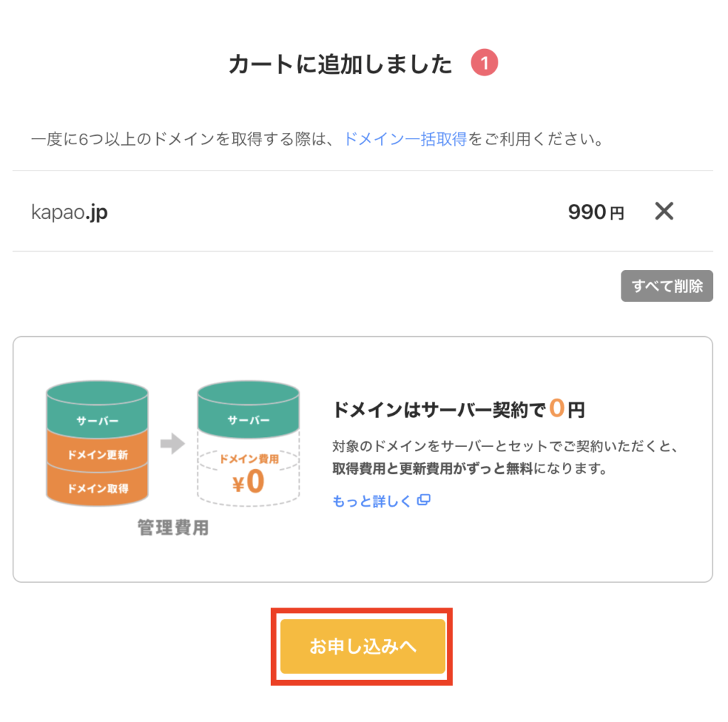Image resolution: width=728 pixels, height=722 pixels.
Task: Proceed with the お申し込みへ button
Action: pyautogui.click(x=363, y=646)
